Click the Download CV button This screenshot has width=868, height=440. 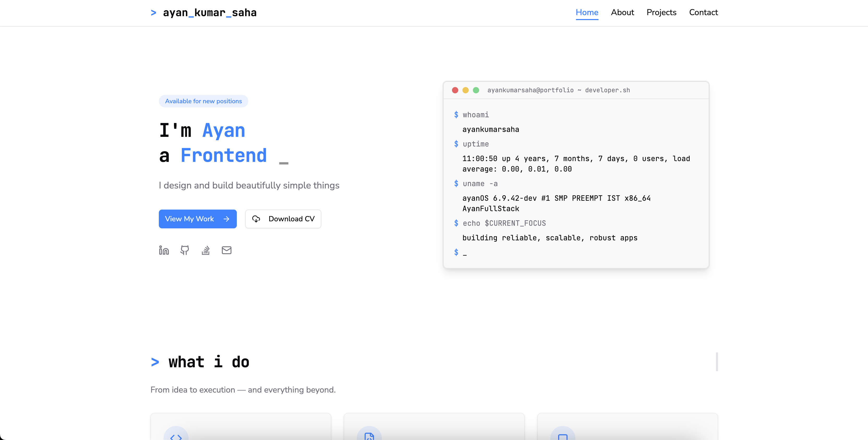(x=283, y=219)
